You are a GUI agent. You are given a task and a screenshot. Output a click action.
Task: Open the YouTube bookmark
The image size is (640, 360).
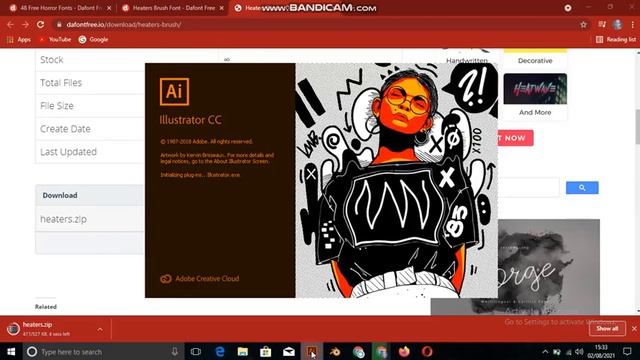[55, 40]
